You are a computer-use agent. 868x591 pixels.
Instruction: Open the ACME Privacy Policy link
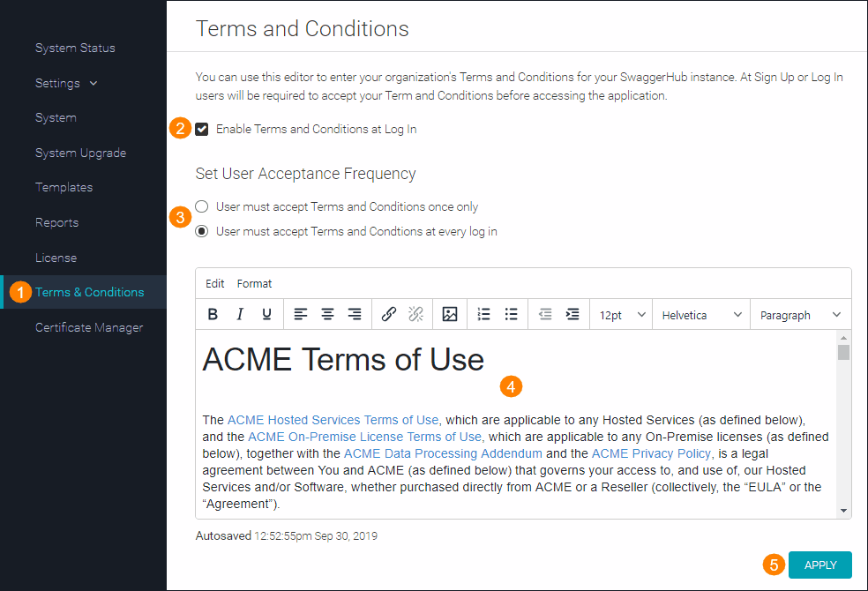click(x=651, y=453)
